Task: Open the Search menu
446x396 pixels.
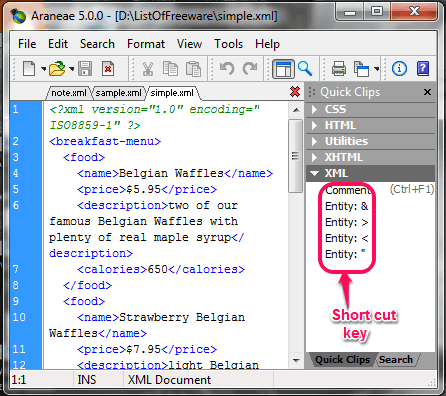Action: coord(97,44)
